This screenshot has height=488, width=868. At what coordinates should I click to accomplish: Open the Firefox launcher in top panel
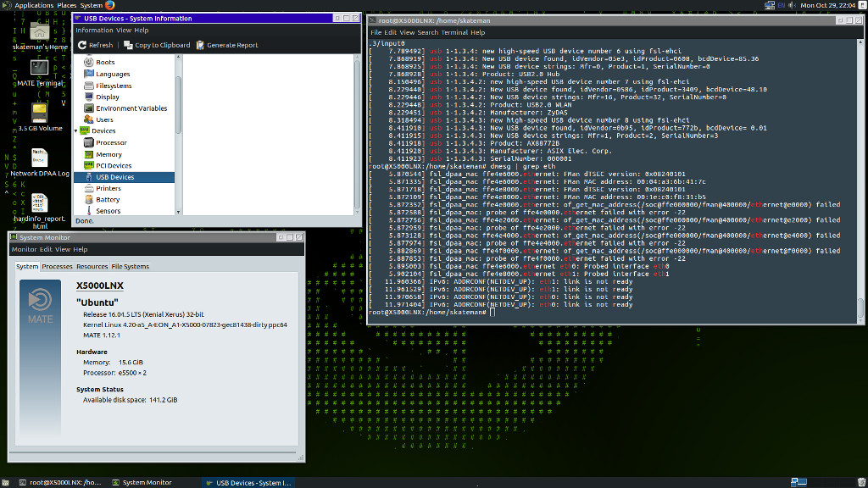pos(110,5)
